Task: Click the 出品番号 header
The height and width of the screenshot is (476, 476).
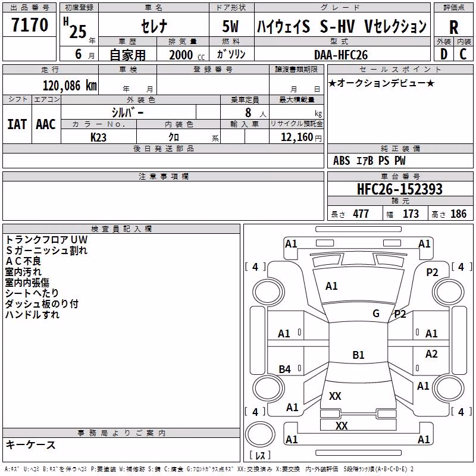Action: coord(29,8)
